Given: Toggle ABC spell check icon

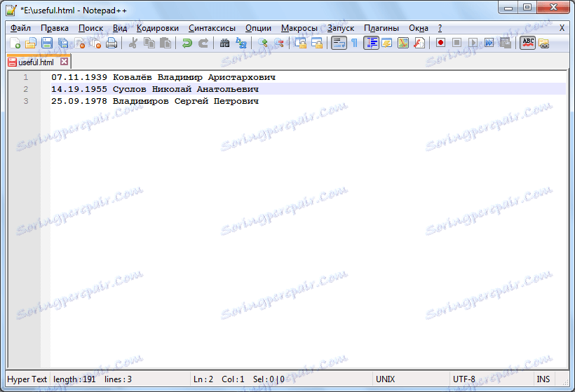Looking at the screenshot, I should pyautogui.click(x=528, y=43).
